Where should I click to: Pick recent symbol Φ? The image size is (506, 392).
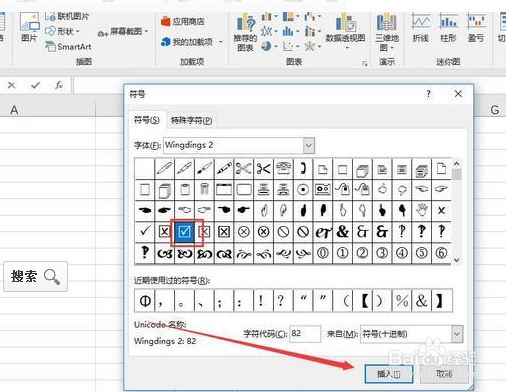144,301
